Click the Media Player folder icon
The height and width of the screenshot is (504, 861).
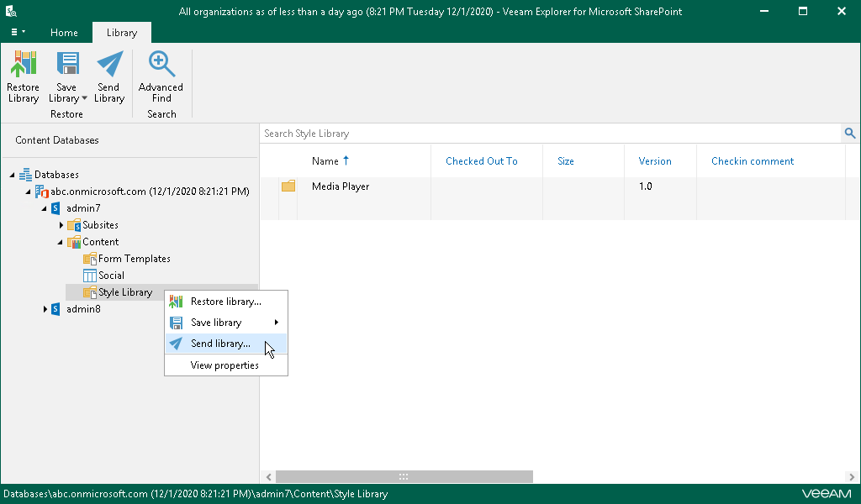pyautogui.click(x=288, y=186)
